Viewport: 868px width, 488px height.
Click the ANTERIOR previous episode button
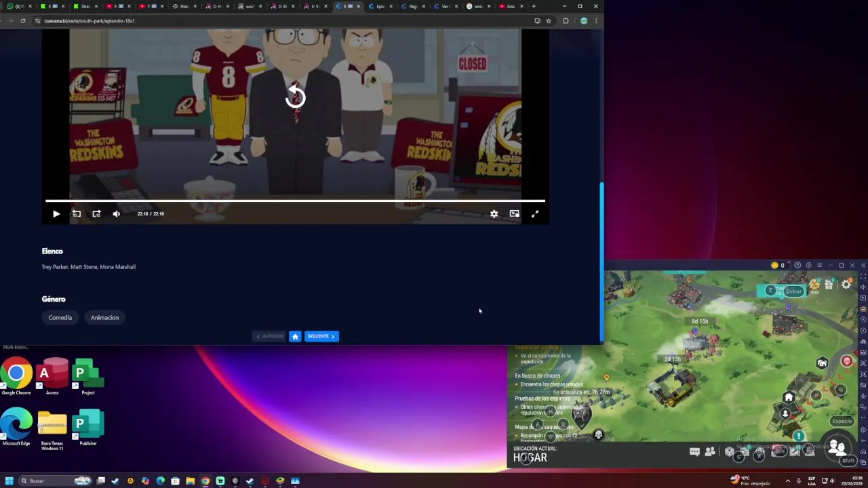[269, 336]
